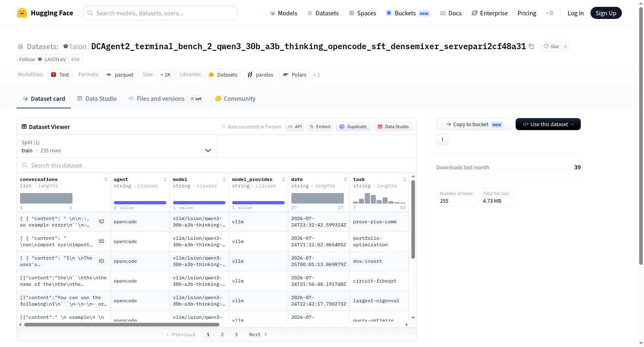The image size is (644, 347).
Task: Click the Polars library tag
Action: pos(295,75)
